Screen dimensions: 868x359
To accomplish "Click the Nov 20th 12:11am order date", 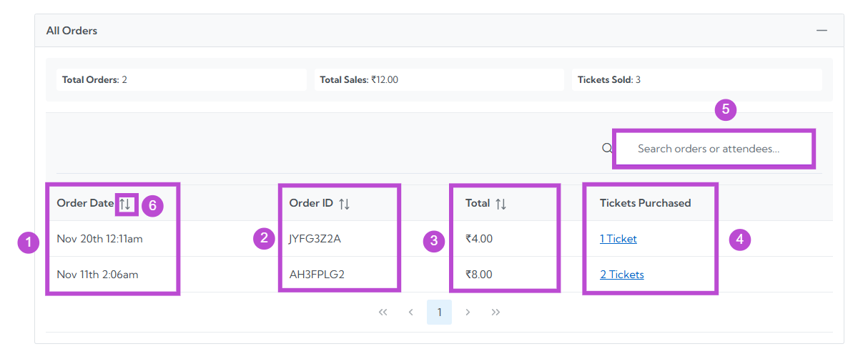I will coord(99,239).
